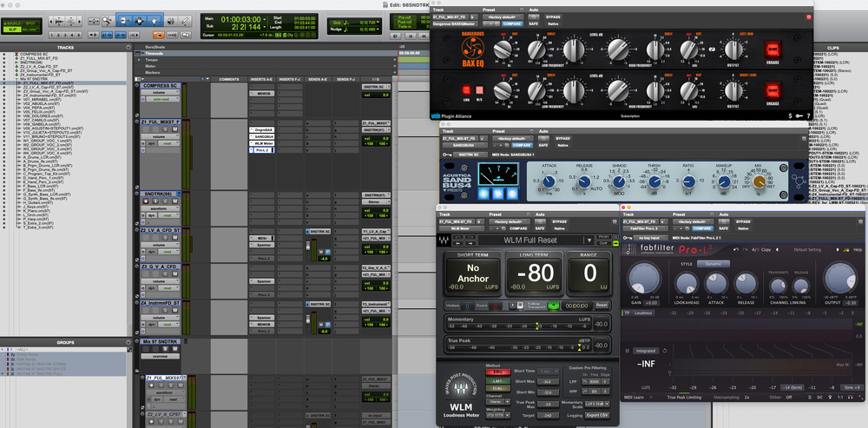Click the question mark help icon in BAX EQ
The width and height of the screenshot is (868, 428).
point(808,115)
